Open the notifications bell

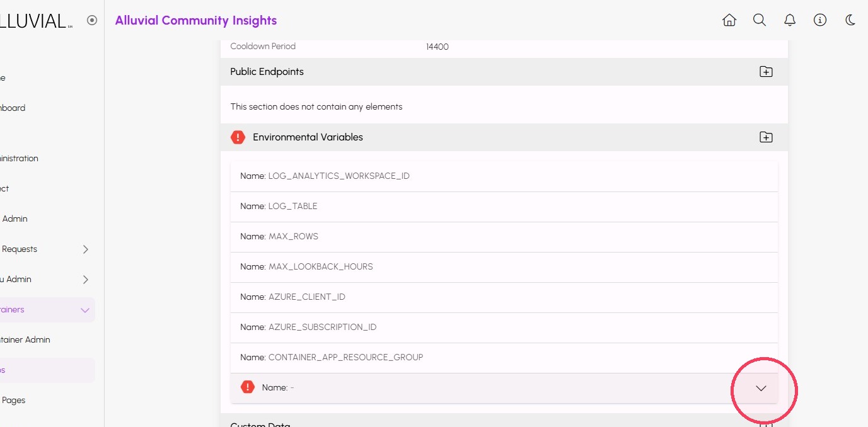point(790,20)
